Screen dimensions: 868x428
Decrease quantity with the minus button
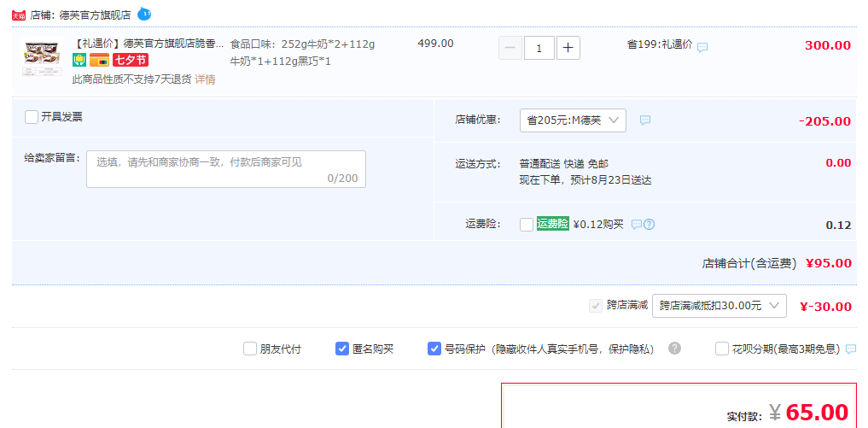[510, 48]
